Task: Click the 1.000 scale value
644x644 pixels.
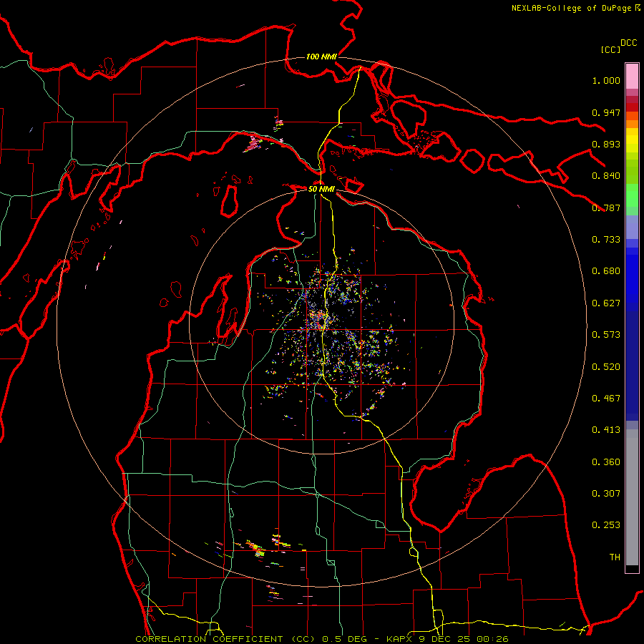Action: [606, 80]
